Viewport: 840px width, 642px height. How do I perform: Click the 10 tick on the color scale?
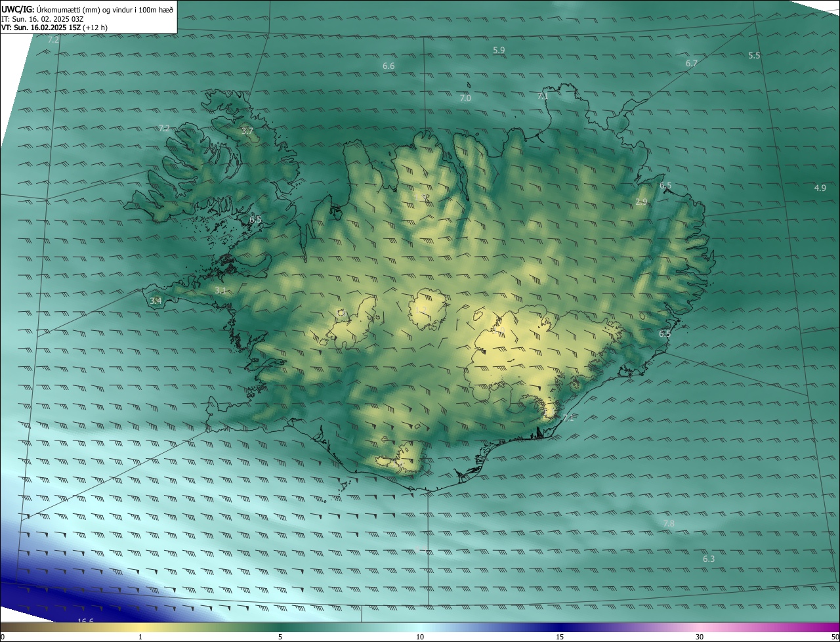pyautogui.click(x=420, y=637)
